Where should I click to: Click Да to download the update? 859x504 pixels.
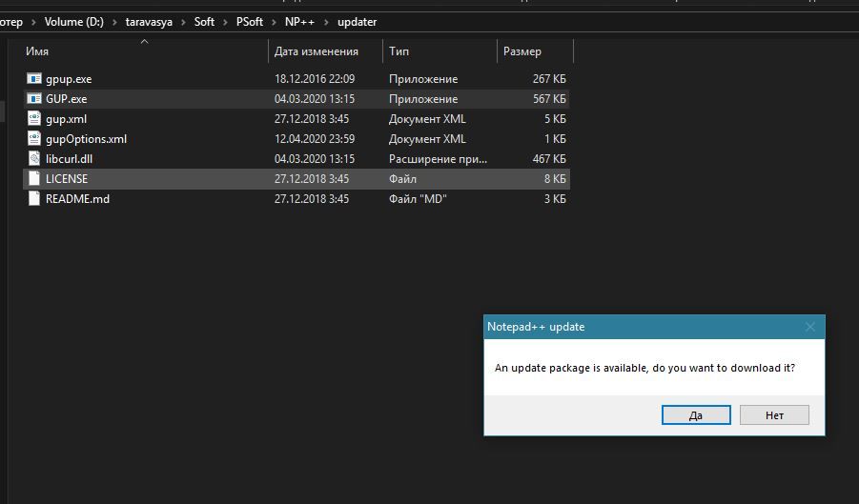tap(696, 414)
